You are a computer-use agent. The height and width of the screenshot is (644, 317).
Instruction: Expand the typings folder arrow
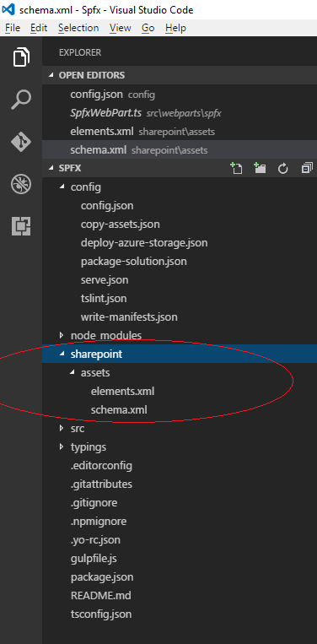coord(62,446)
